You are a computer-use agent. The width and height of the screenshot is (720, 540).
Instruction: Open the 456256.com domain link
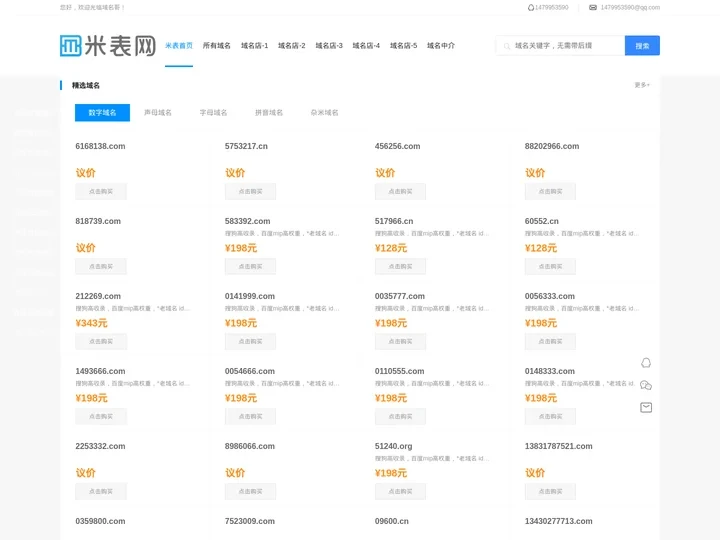(397, 146)
